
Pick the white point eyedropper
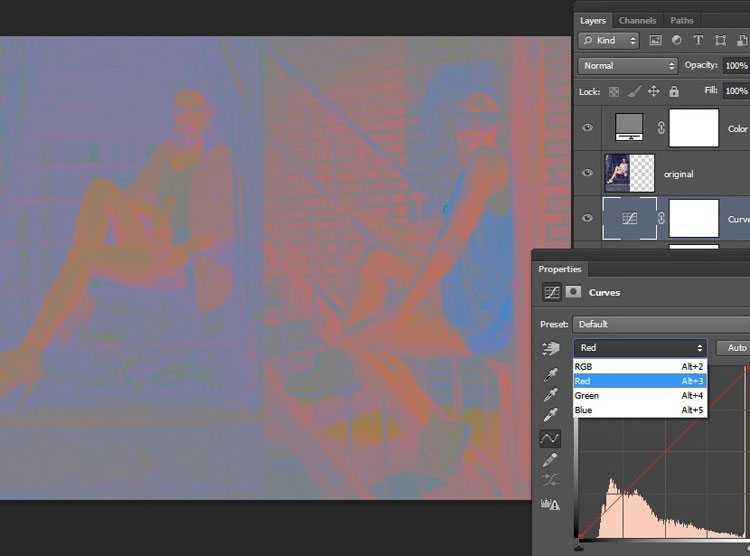[x=550, y=415]
